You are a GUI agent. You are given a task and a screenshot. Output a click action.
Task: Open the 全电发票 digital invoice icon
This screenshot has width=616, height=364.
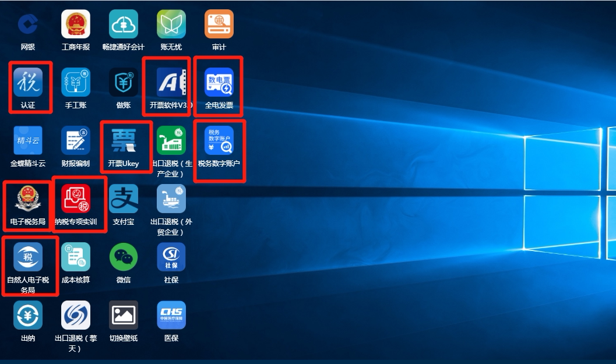219,83
